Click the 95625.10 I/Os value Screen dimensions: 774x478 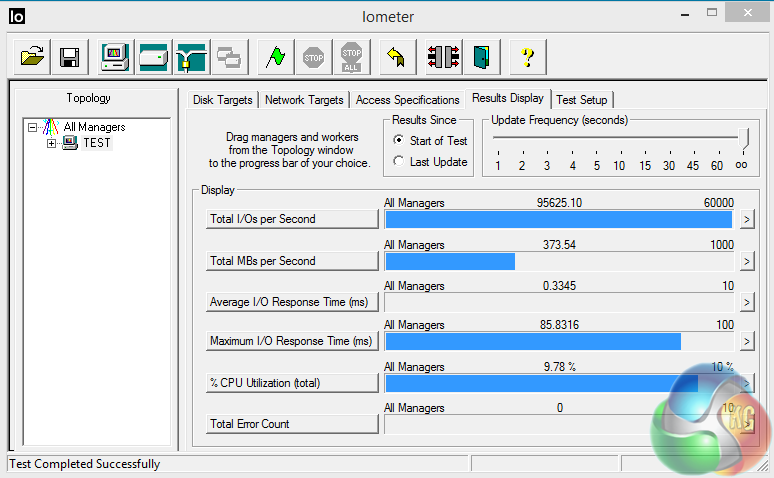[x=559, y=203]
